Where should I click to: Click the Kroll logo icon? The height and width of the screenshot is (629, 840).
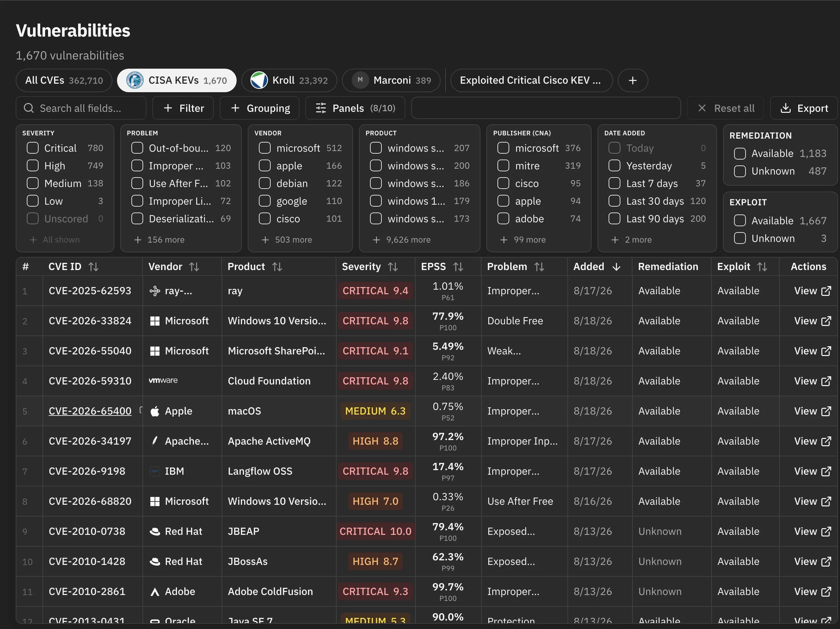click(x=259, y=80)
